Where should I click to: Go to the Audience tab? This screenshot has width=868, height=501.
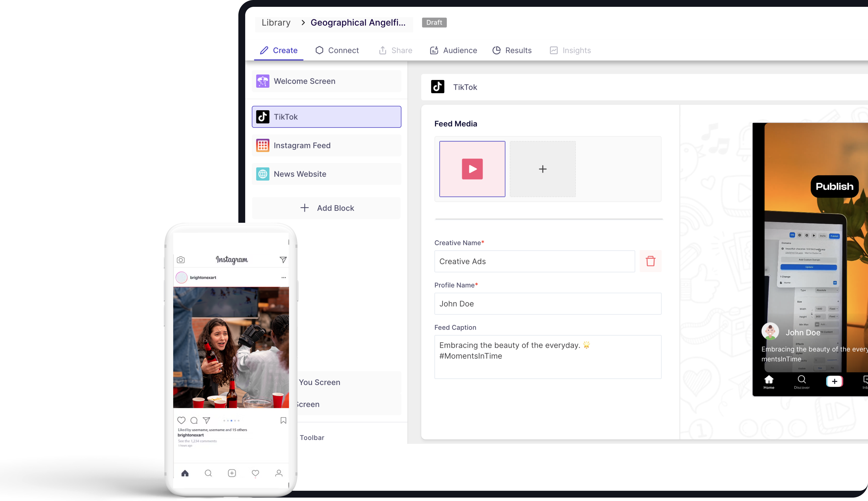453,50
